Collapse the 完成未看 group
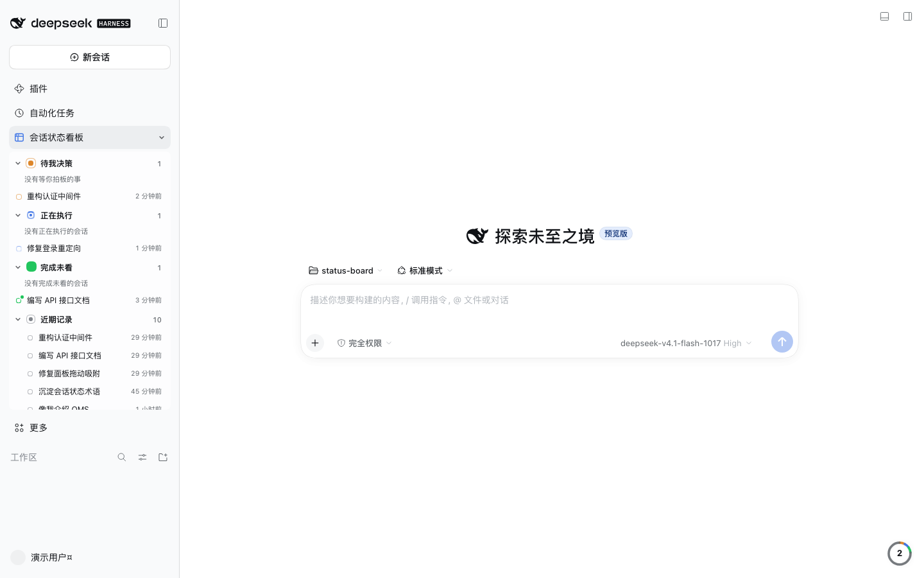Screen dimensions: 924x578 coord(18,267)
